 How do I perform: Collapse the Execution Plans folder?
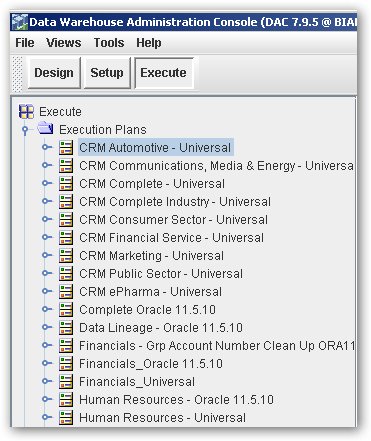[25, 130]
